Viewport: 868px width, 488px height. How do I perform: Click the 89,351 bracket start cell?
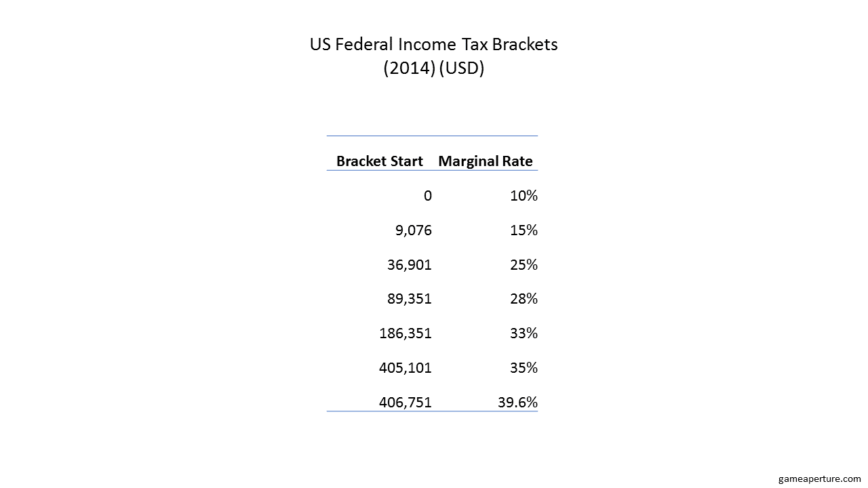pos(410,300)
